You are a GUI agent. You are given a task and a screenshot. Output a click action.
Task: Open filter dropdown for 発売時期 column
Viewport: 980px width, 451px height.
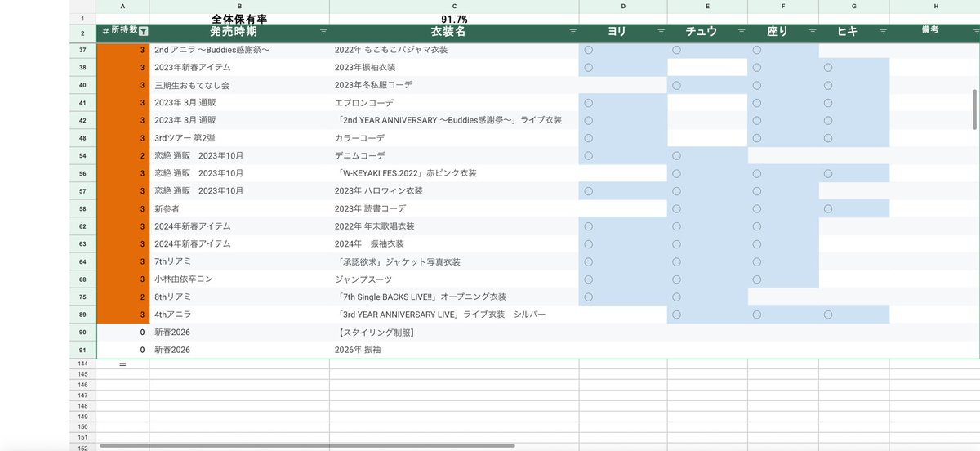pyautogui.click(x=323, y=31)
